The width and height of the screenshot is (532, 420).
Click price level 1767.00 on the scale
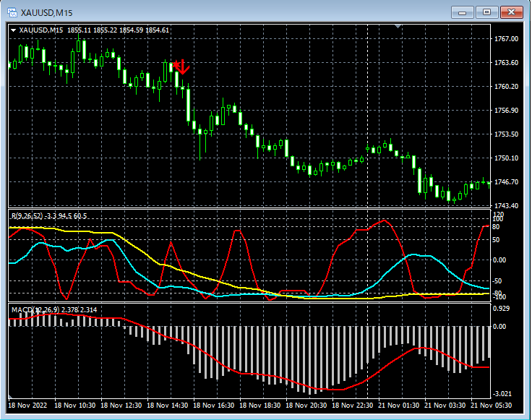506,39
